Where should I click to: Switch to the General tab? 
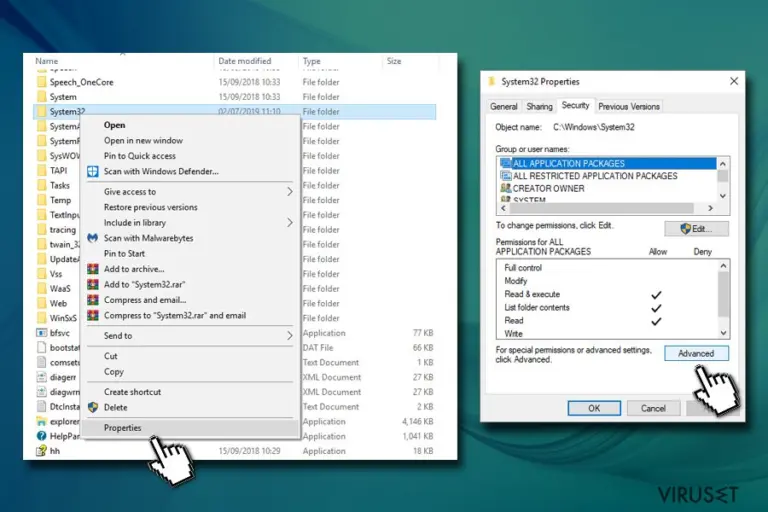(x=504, y=106)
